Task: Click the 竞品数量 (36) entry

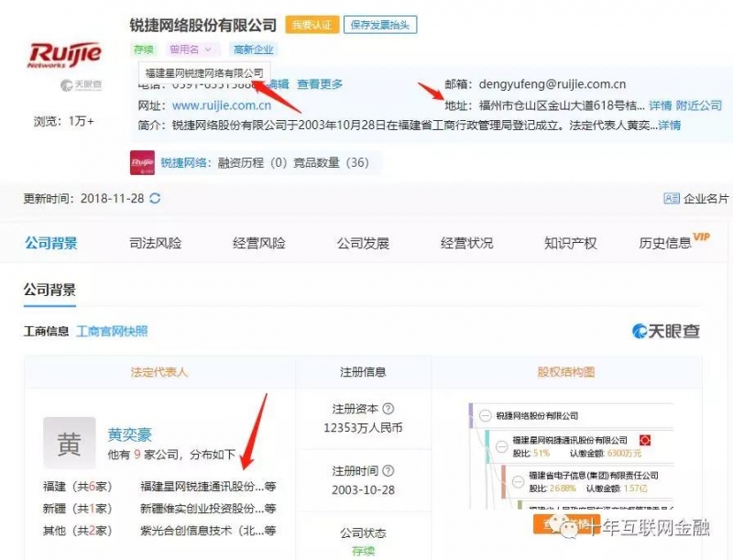Action: click(331, 162)
